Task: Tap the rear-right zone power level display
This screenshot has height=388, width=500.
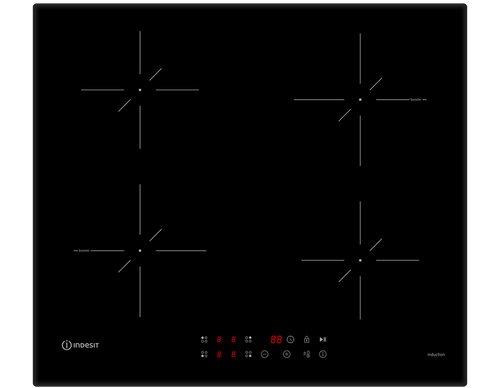Action: pos(233,339)
